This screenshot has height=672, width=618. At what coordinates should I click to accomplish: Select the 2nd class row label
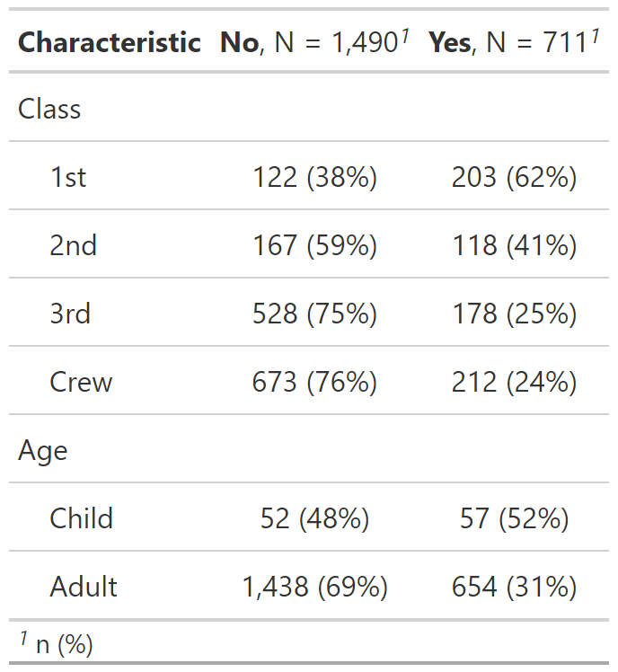pos(74,245)
